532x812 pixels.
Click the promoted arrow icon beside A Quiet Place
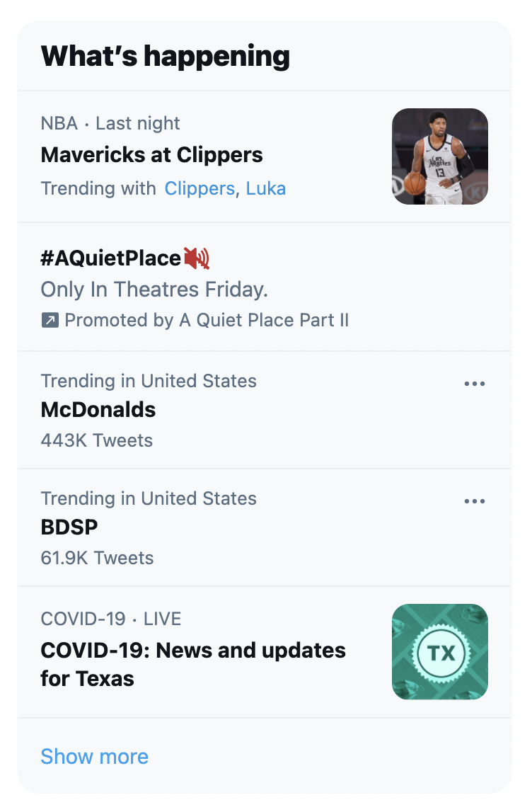(x=49, y=320)
